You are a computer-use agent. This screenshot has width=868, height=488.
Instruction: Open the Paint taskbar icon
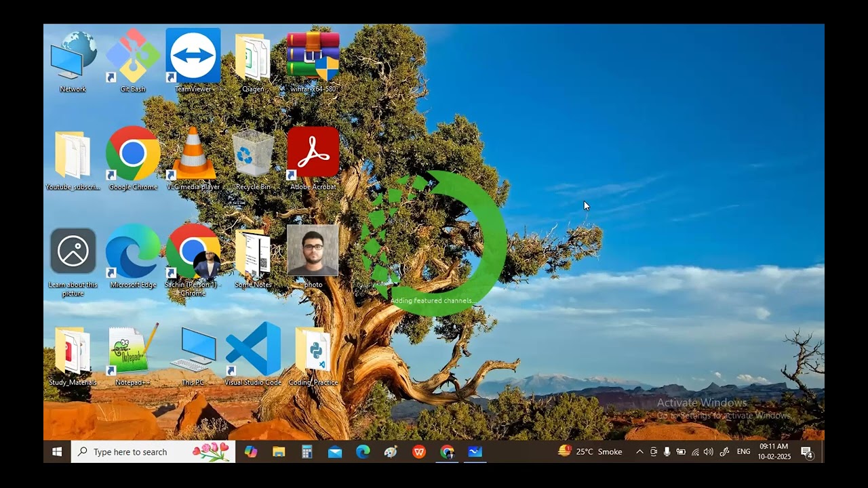pos(391,451)
